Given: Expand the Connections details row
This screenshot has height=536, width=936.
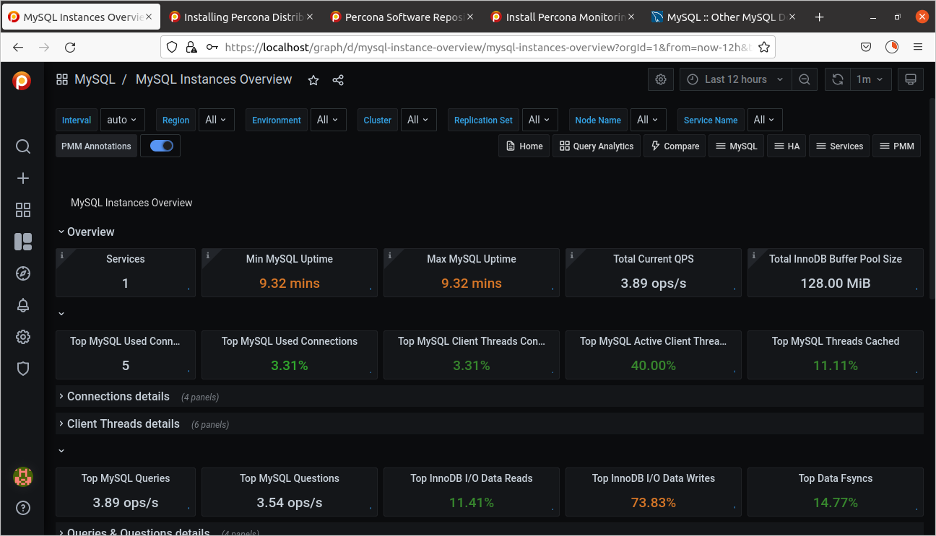Looking at the screenshot, I should click(118, 397).
